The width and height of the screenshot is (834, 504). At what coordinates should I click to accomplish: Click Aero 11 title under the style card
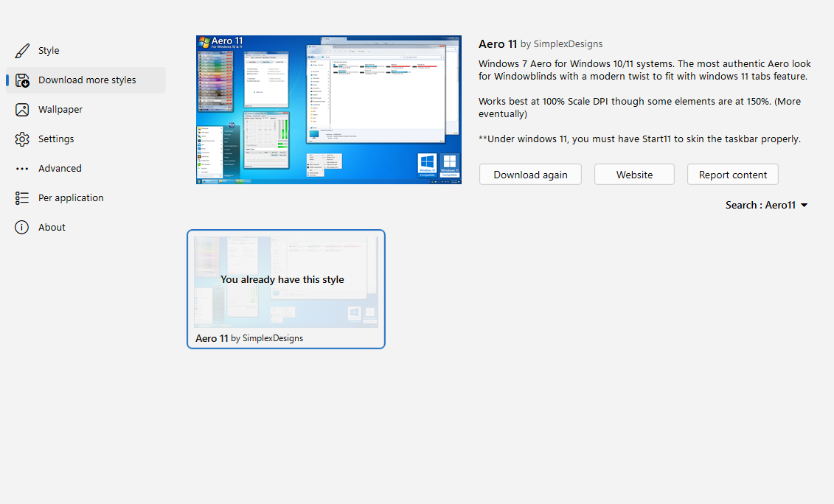coord(212,338)
